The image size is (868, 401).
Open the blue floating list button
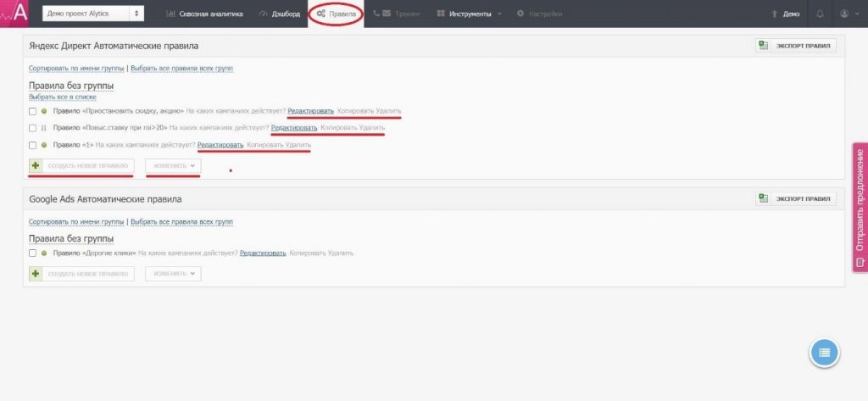tap(824, 353)
